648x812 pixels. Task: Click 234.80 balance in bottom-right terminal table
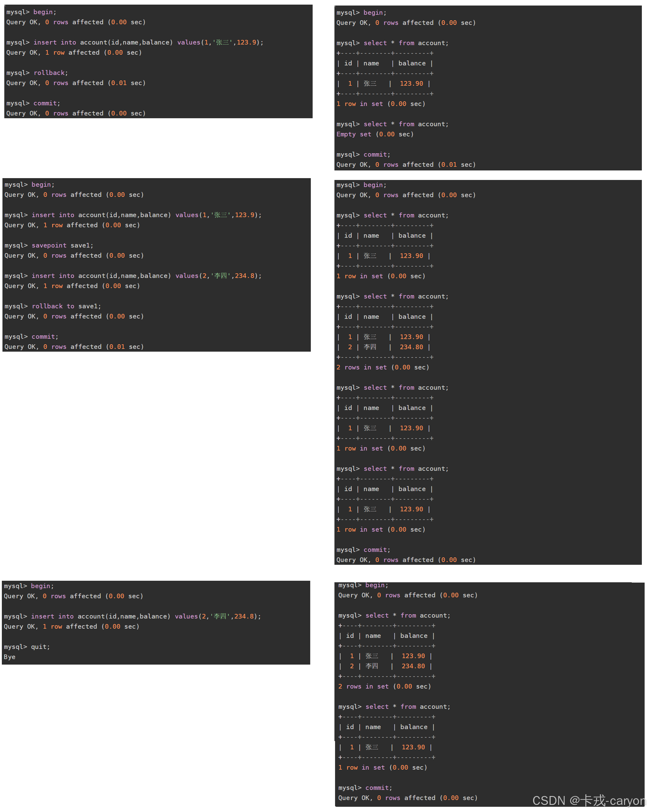(413, 666)
